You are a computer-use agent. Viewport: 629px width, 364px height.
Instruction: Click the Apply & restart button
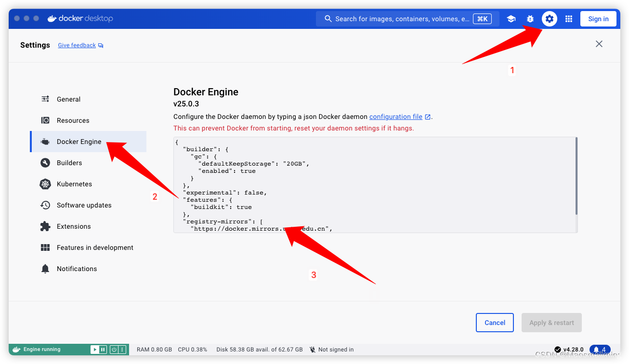[x=551, y=323]
